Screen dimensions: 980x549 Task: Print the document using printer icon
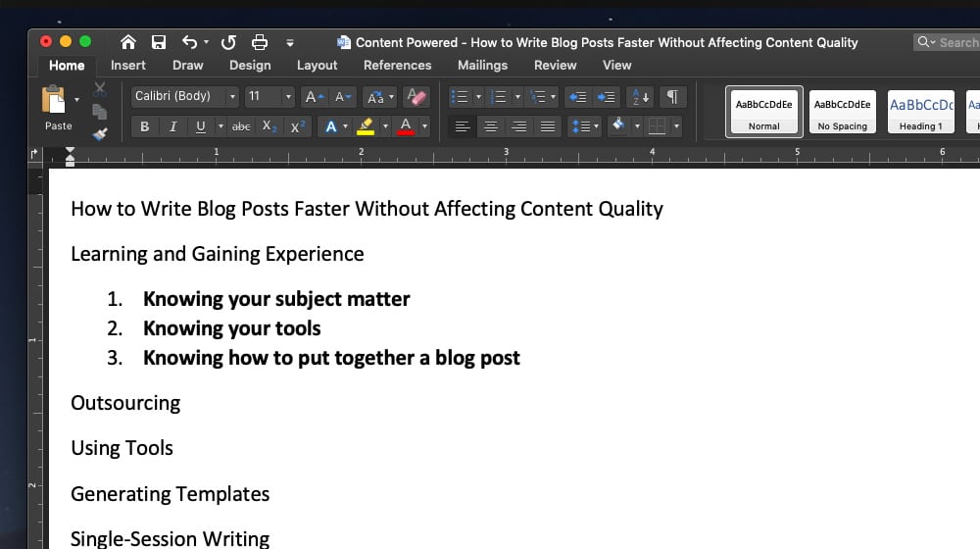259,42
